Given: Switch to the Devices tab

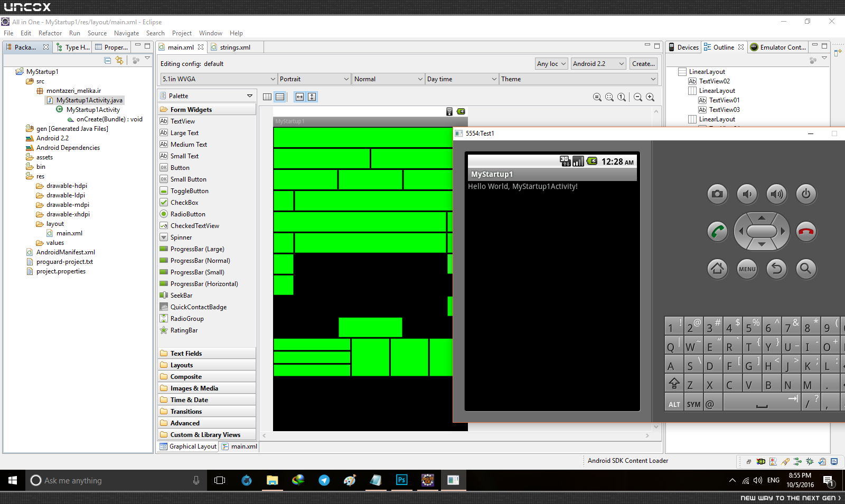Looking at the screenshot, I should tap(683, 47).
